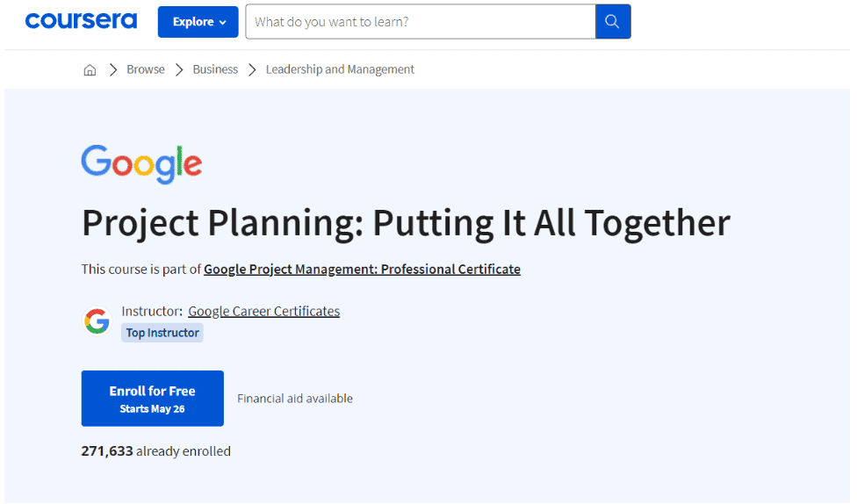Focus the 'What do you want to learn?' search field
This screenshot has width=857, height=504.
421,22
